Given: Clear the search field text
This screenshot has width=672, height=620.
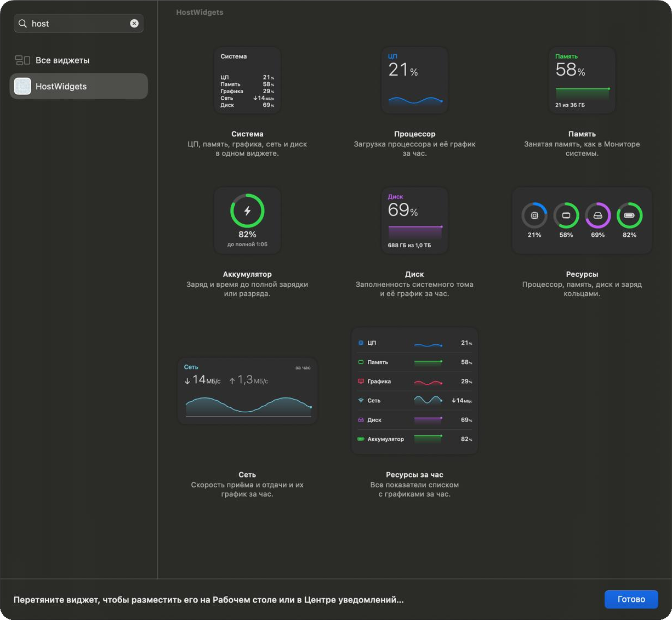Looking at the screenshot, I should (x=134, y=24).
